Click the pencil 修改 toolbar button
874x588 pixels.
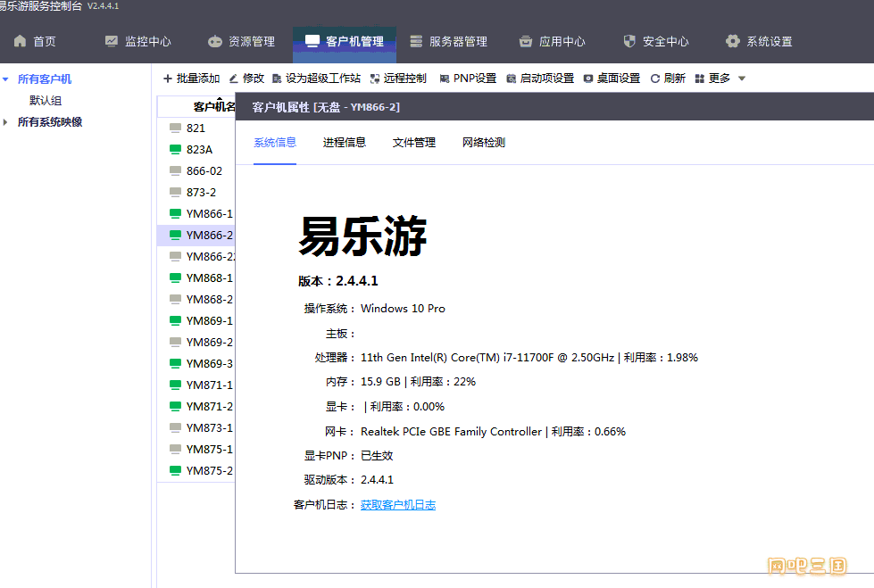click(x=246, y=79)
